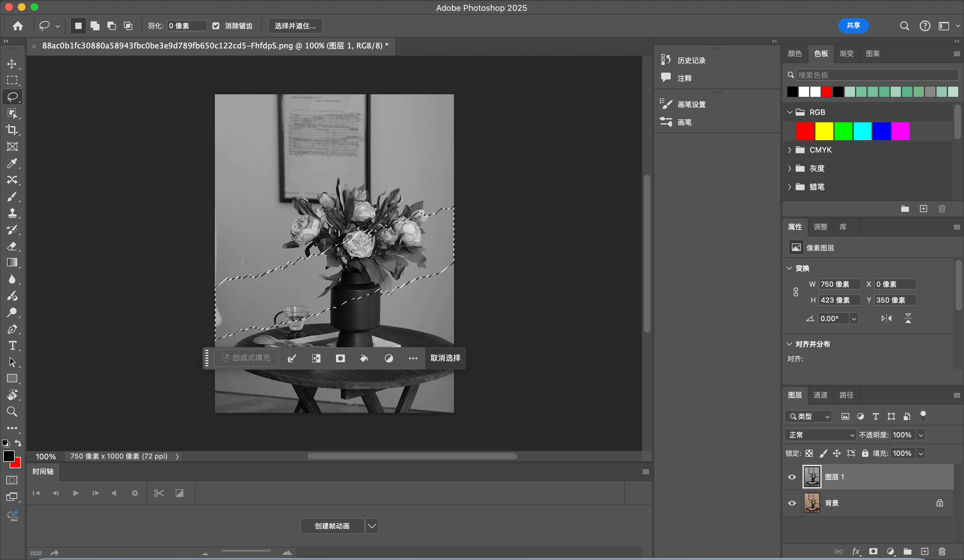Toggle lock transparent pixels icon

pos(809,453)
